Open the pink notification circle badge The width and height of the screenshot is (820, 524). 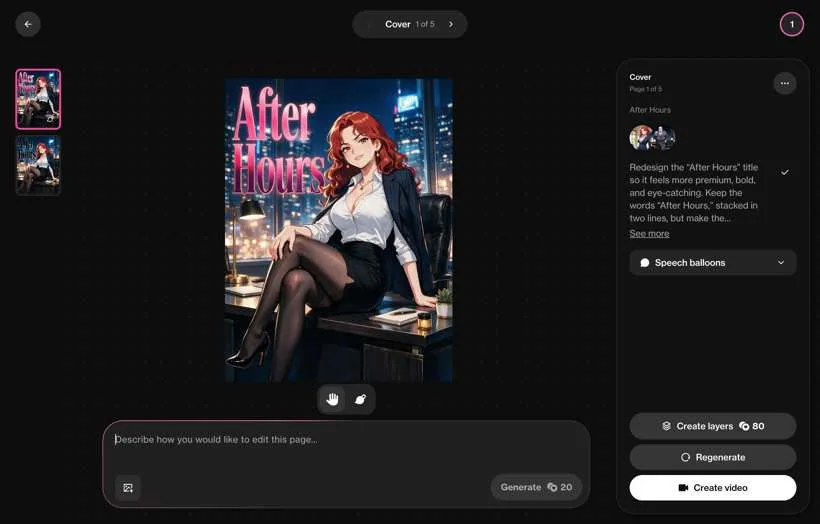click(791, 24)
